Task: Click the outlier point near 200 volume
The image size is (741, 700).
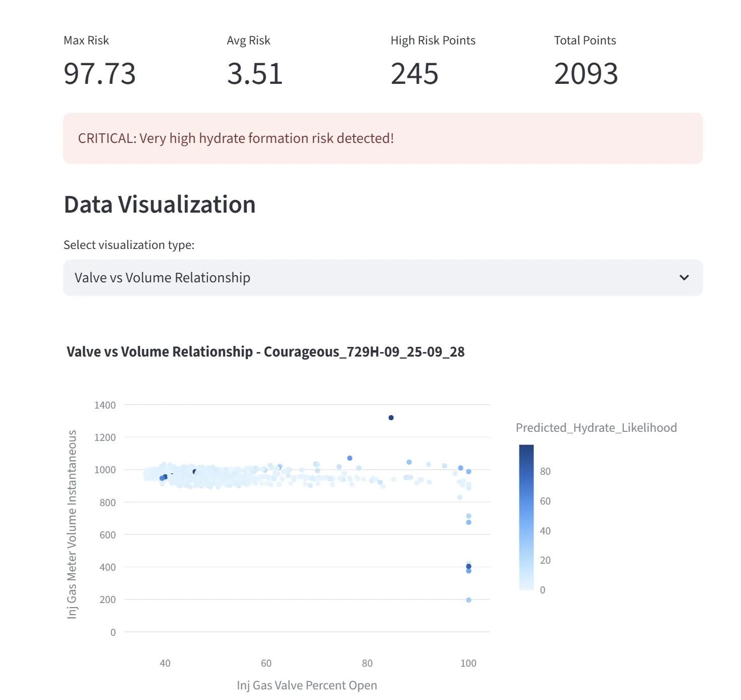Action: (x=467, y=599)
